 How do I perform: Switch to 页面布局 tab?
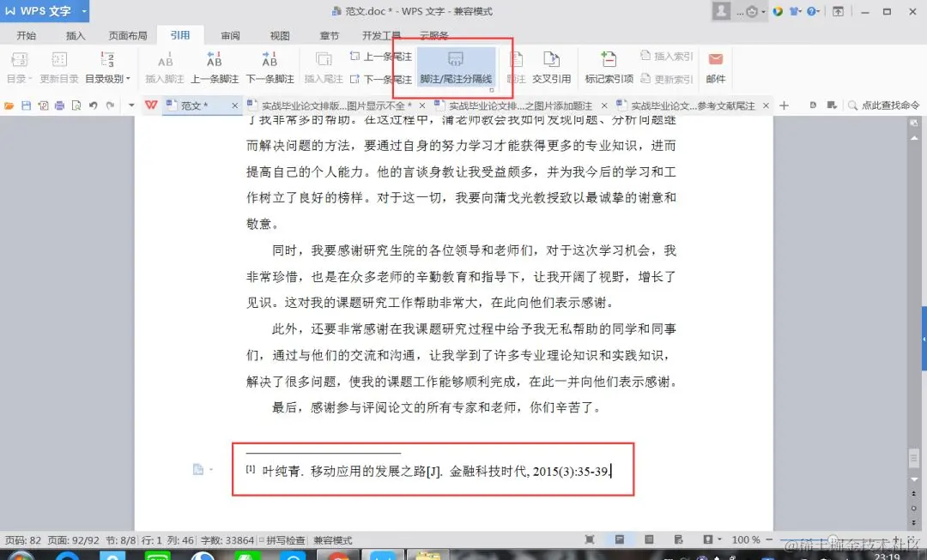(128, 35)
